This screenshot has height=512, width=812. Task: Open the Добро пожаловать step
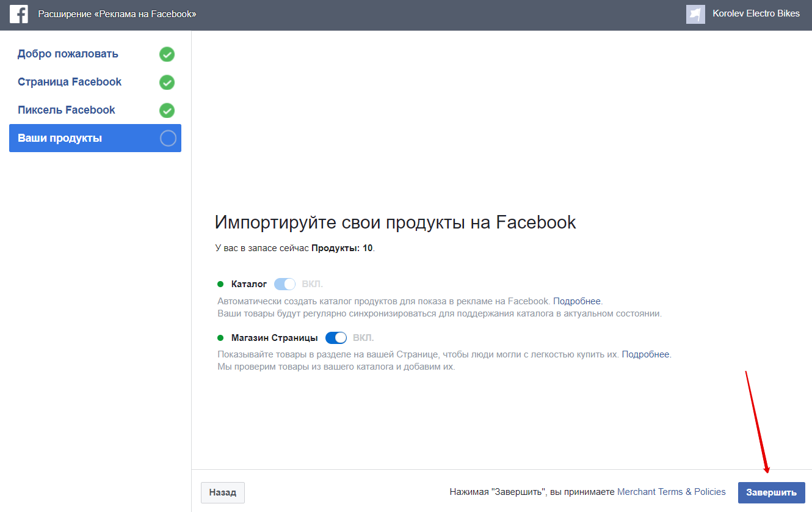(x=68, y=54)
